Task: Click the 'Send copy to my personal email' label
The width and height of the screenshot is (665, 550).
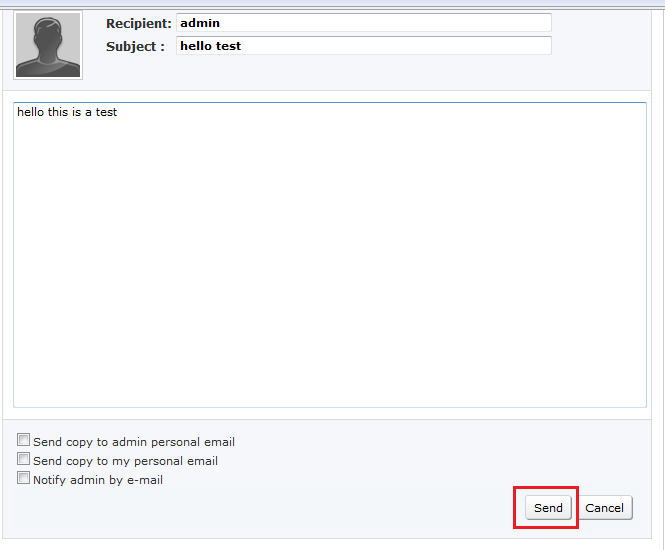Action: (x=126, y=461)
